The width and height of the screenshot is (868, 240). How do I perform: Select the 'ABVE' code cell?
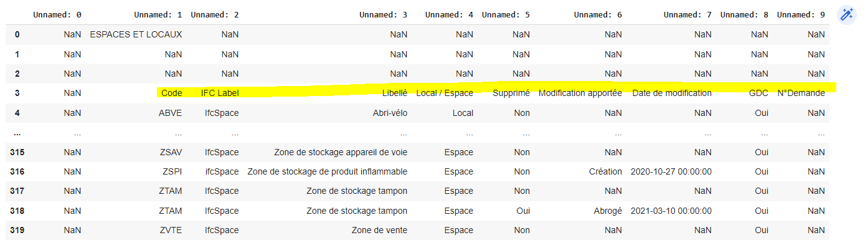[171, 113]
